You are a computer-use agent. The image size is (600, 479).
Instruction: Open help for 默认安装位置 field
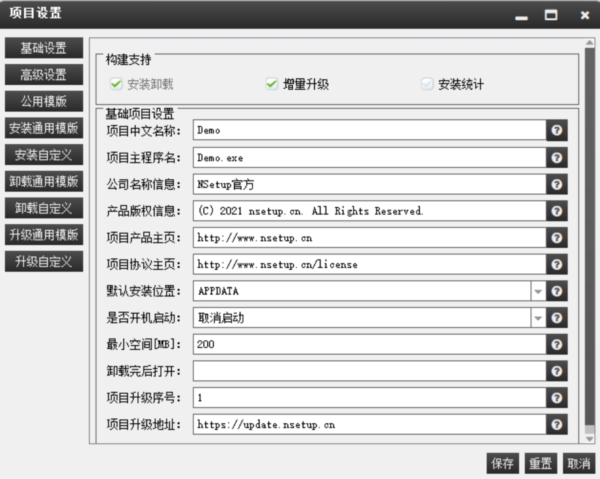[557, 291]
